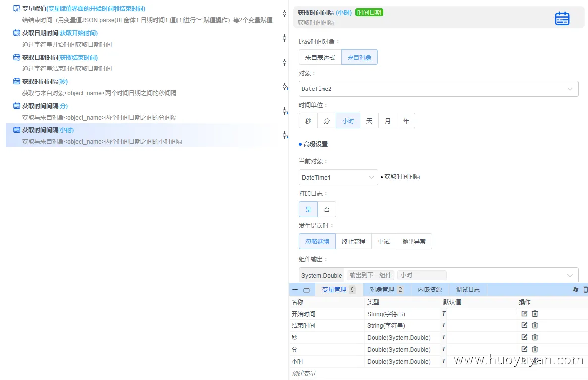Click the default value field of 结束时间
588x380 pixels.
pos(481,325)
